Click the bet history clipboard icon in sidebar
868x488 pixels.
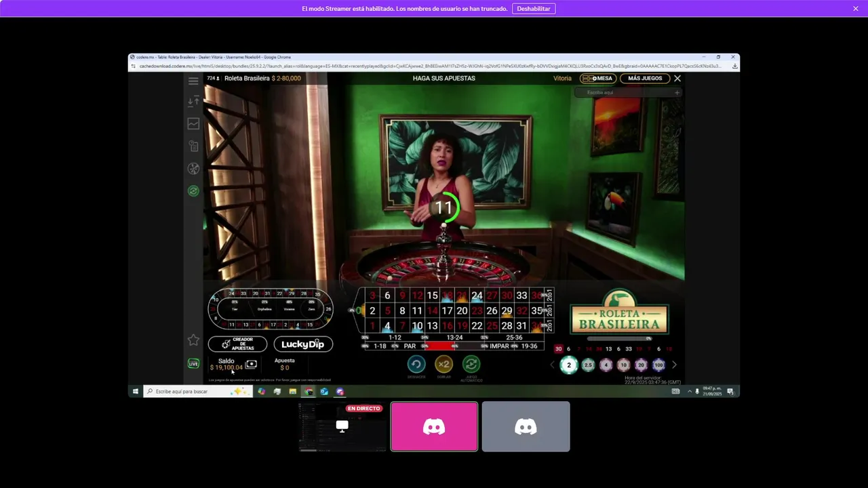pyautogui.click(x=193, y=146)
